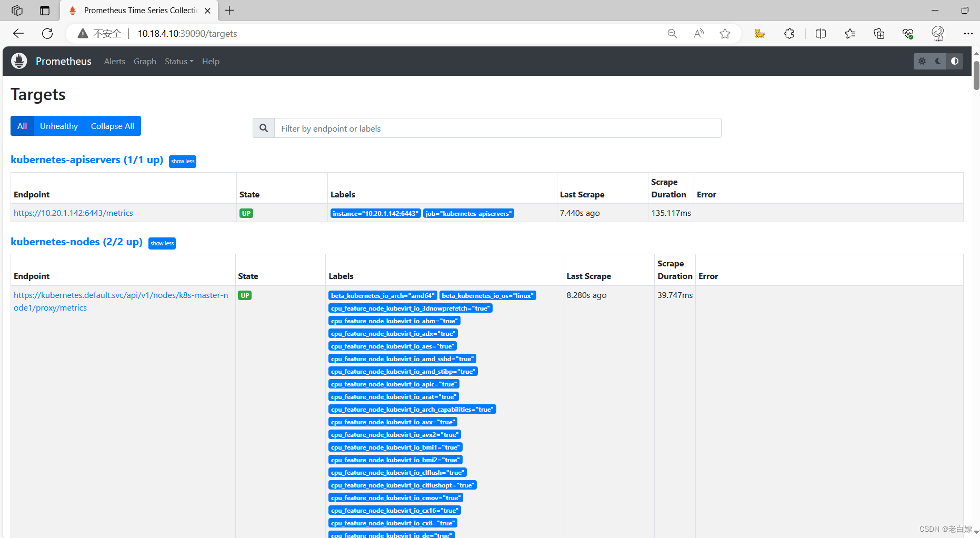Open the browser zoom magnifier icon
The height and width of the screenshot is (538, 980).
point(672,34)
